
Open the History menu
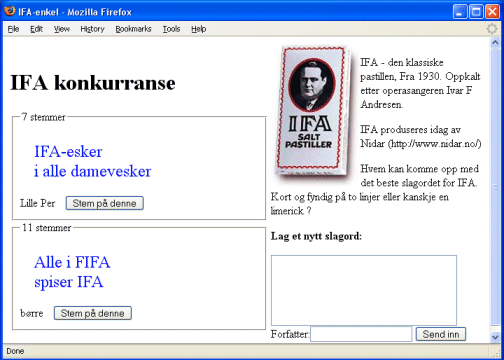tap(92, 29)
